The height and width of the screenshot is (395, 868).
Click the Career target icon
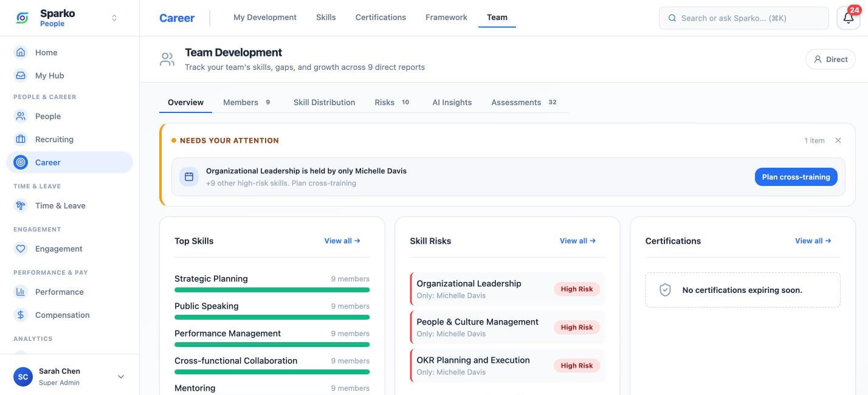pyautogui.click(x=21, y=162)
